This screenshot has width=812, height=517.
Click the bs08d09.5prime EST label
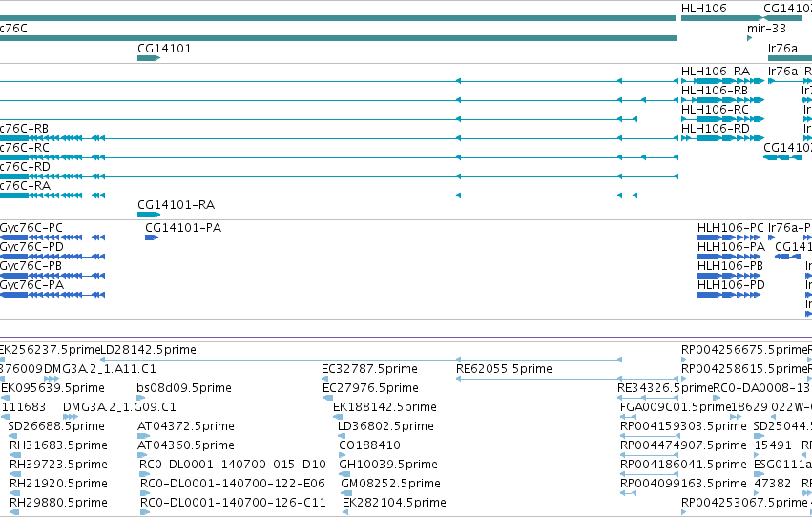(x=184, y=388)
